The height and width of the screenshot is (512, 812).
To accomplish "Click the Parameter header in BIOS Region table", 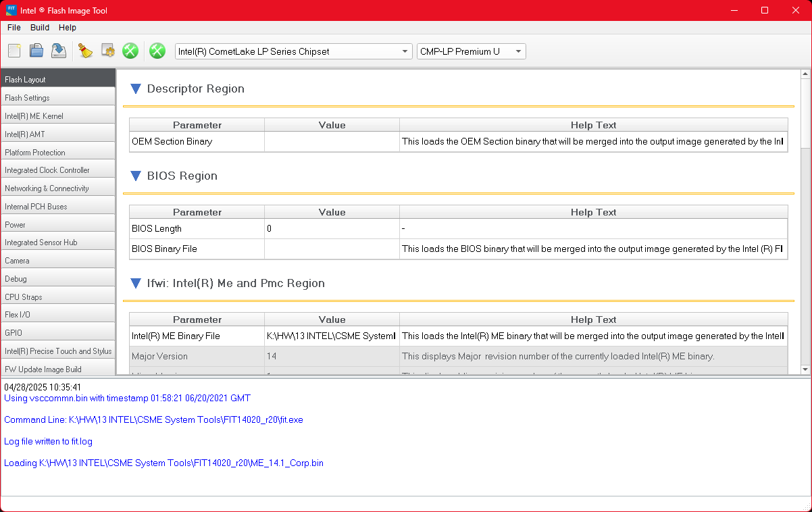I will click(x=197, y=212).
